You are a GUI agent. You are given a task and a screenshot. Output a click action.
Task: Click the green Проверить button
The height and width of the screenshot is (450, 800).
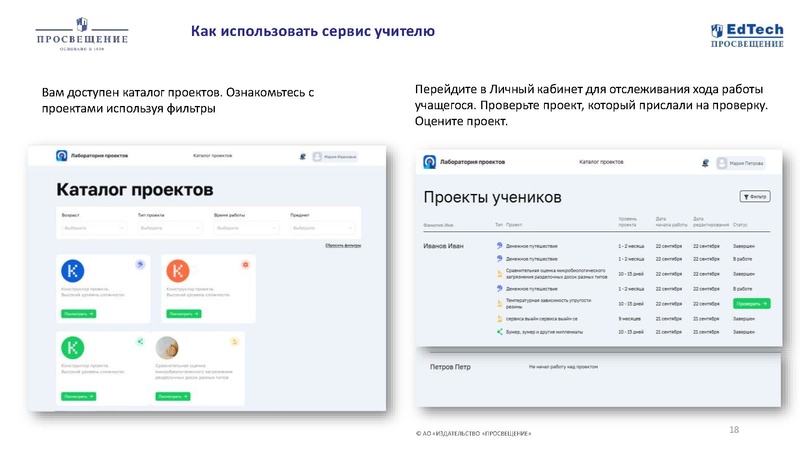(x=752, y=304)
